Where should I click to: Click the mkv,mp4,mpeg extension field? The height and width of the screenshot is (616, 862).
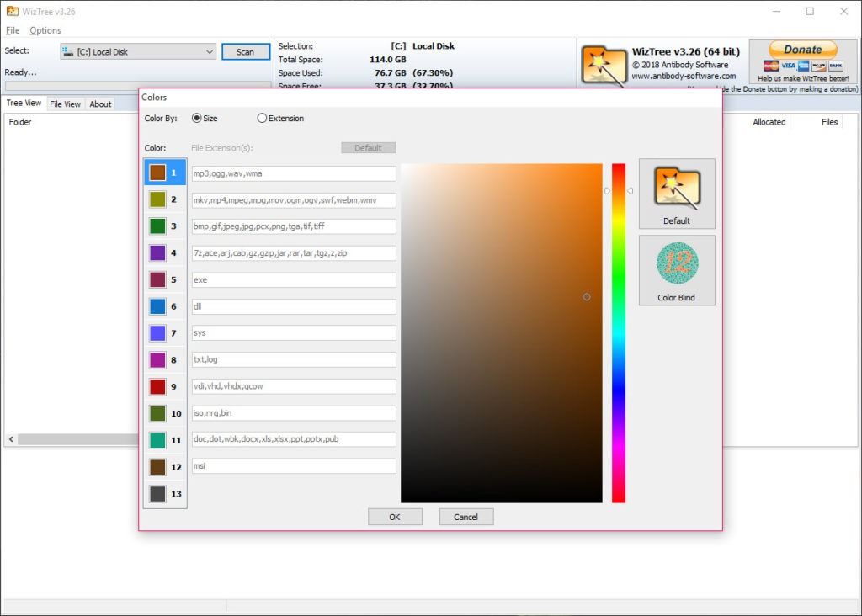tap(294, 200)
